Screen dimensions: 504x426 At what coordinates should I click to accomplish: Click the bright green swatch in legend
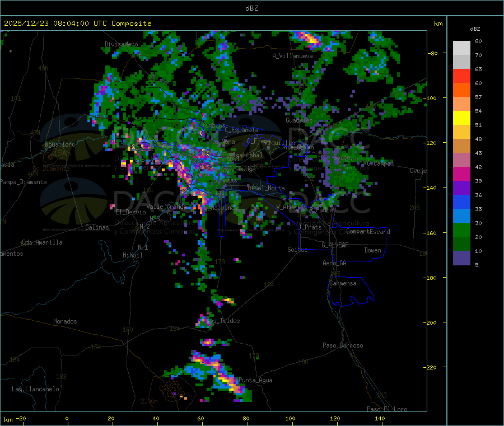[x=461, y=230]
